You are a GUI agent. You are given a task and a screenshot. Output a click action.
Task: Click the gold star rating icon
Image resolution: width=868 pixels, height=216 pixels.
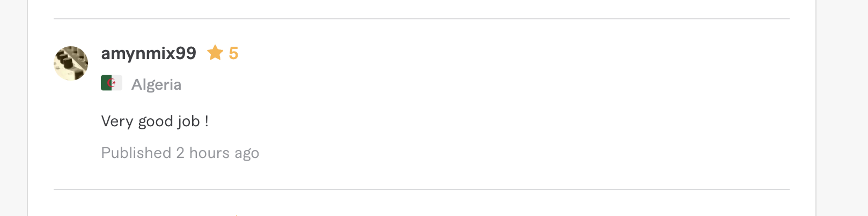pyautogui.click(x=215, y=53)
